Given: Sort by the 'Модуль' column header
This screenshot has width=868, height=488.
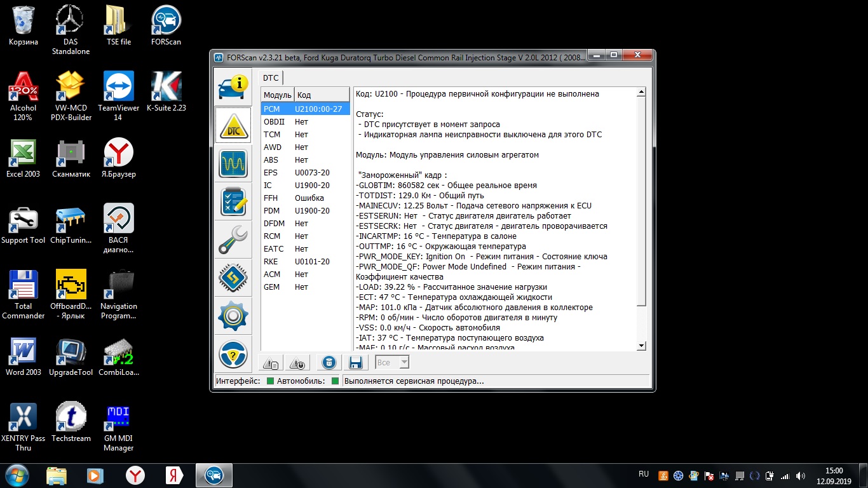Looking at the screenshot, I should tap(276, 95).
